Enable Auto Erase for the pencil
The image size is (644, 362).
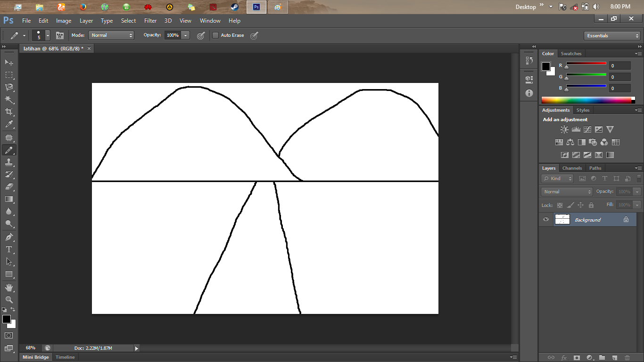pyautogui.click(x=215, y=35)
